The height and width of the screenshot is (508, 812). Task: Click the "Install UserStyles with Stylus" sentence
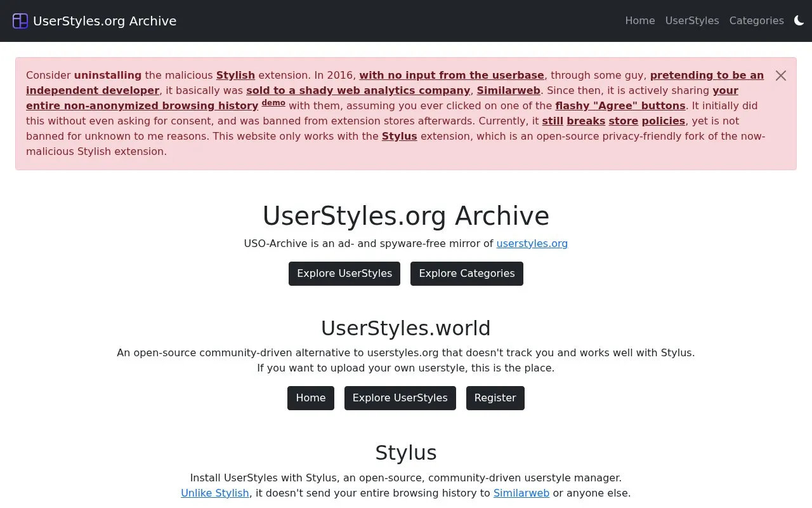click(406, 478)
